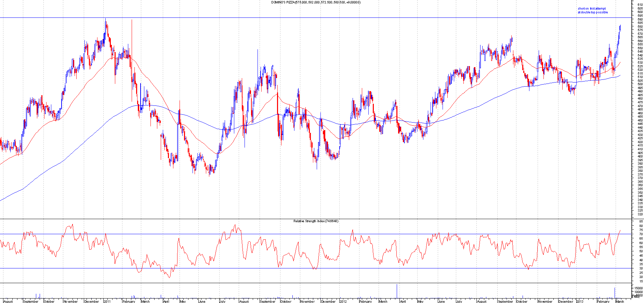Select the 2013 year label on time axis

(x=579, y=301)
